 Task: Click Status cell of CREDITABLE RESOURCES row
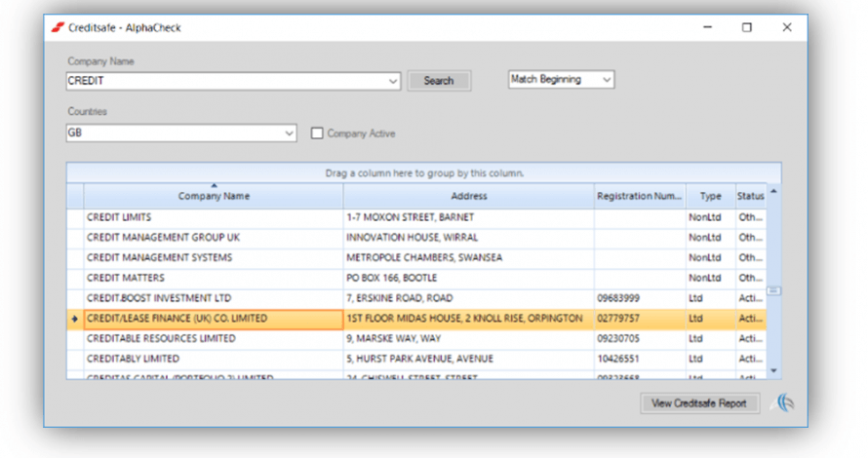pyautogui.click(x=751, y=338)
